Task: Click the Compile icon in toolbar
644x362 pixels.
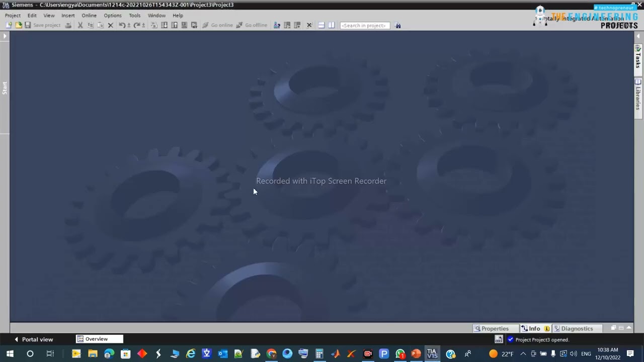Action: click(x=154, y=25)
